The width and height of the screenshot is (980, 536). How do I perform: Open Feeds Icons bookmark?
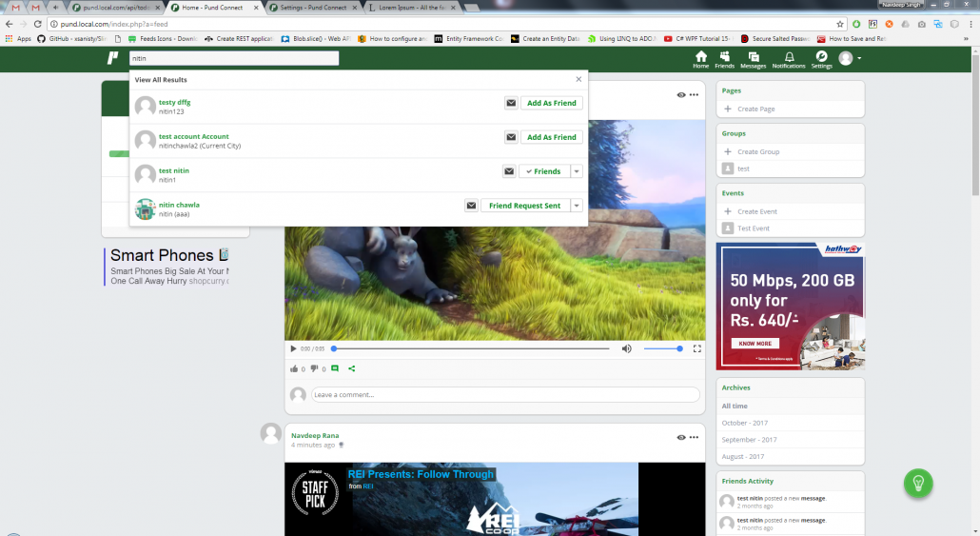[x=163, y=39]
